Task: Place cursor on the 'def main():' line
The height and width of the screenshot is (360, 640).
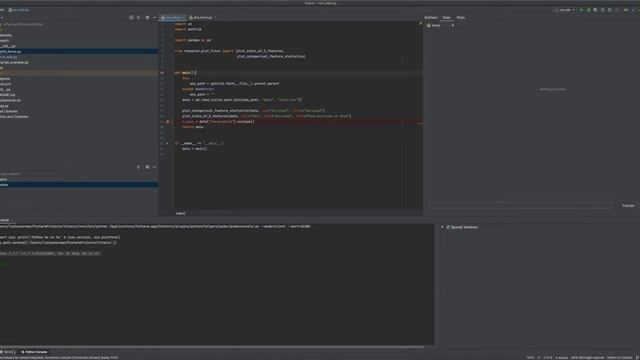Action: click(x=185, y=73)
